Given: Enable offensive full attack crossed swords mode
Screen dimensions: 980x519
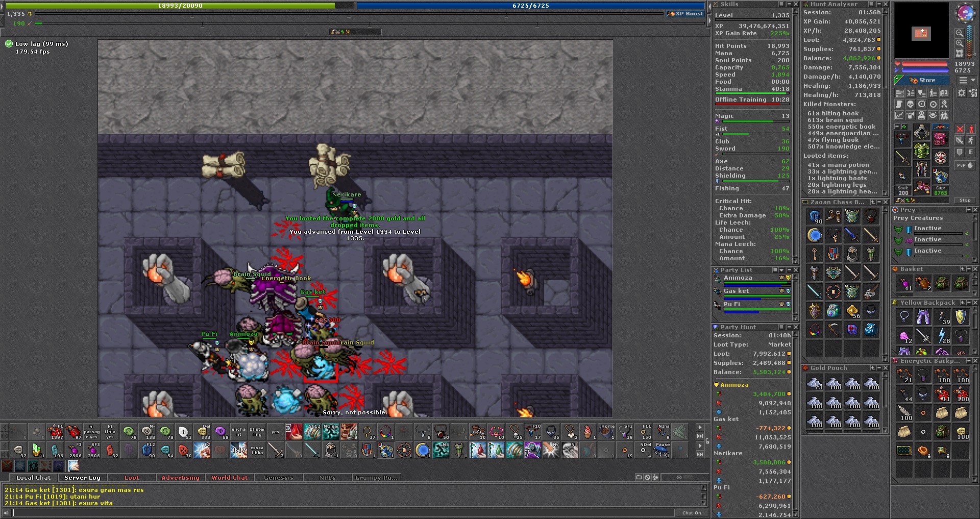Looking at the screenshot, I should coord(960,129).
